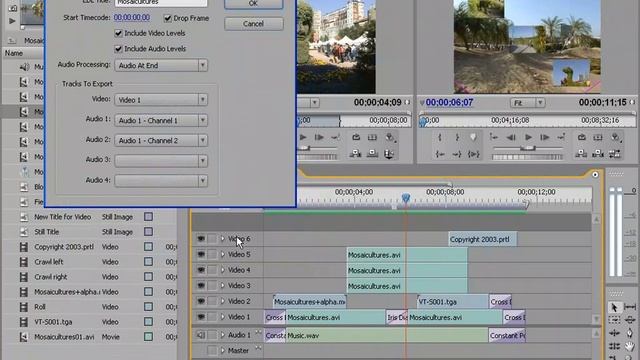
Task: Click Program monitor timecode 00;00;06;07
Action: click(449, 102)
